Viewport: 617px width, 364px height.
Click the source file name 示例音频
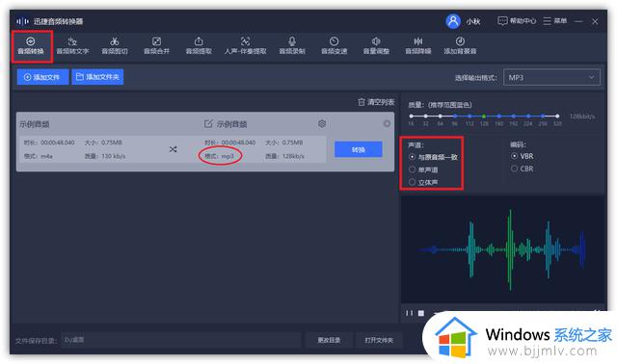coord(35,124)
